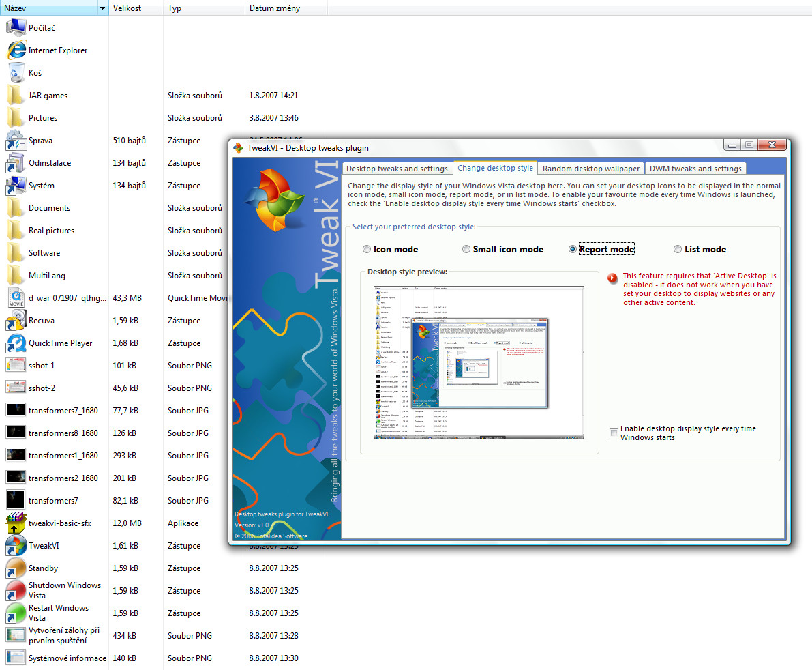Click the Recuva shortcut icon
This screenshot has height=670, width=812.
point(16,321)
